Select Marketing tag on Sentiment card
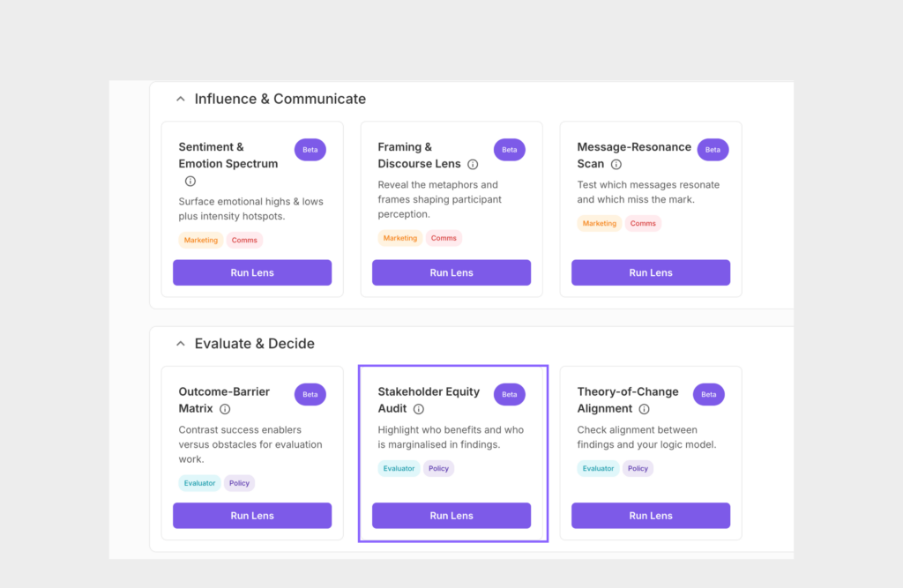The image size is (903, 588). 200,240
